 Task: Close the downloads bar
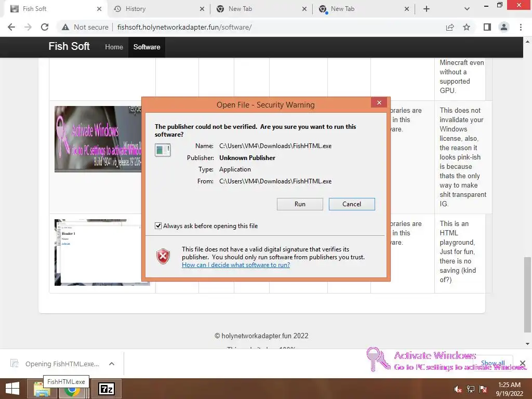pos(523,363)
